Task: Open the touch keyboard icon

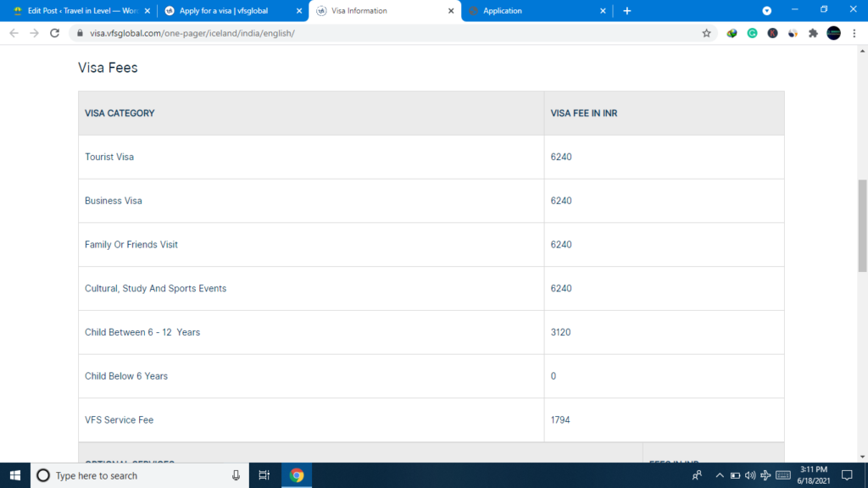Action: tap(783, 475)
